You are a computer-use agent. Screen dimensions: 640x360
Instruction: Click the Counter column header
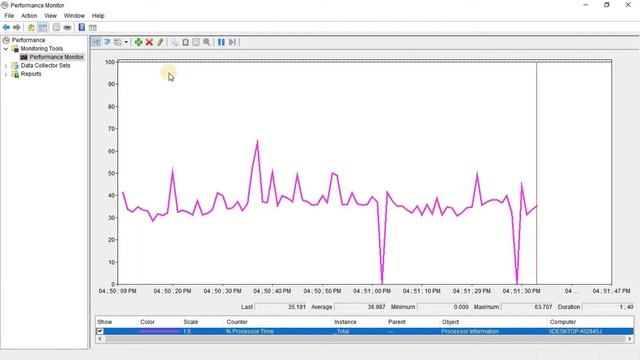click(237, 322)
